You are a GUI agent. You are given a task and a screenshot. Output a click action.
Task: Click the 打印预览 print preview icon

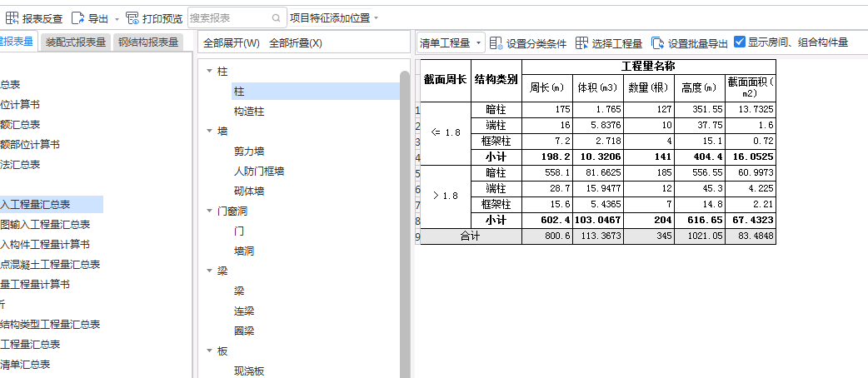click(132, 18)
